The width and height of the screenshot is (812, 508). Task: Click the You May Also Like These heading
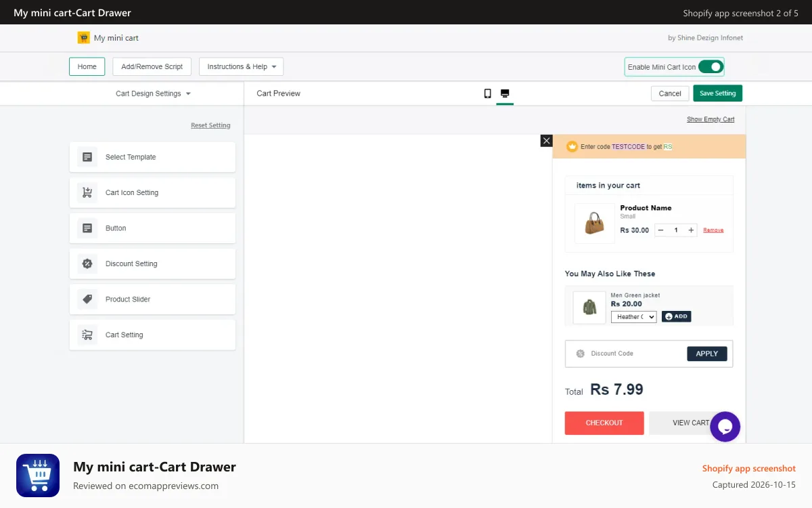point(610,274)
